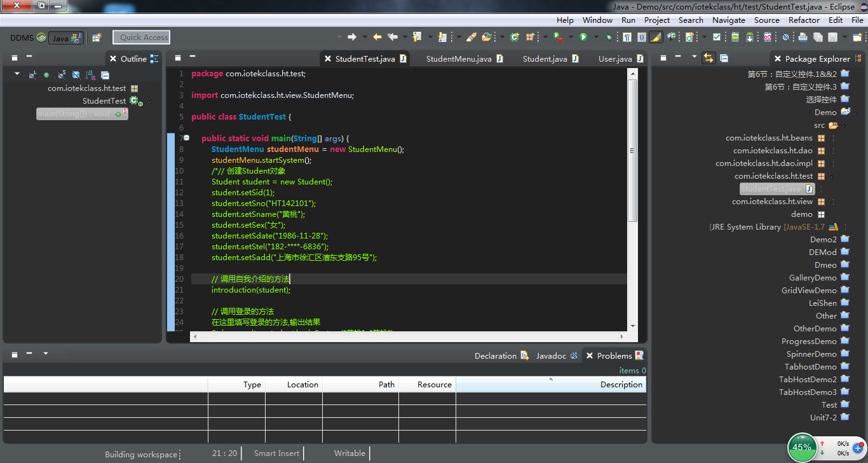This screenshot has width=868, height=463.
Task: Click the Resource column header in Problems
Action: click(427, 384)
